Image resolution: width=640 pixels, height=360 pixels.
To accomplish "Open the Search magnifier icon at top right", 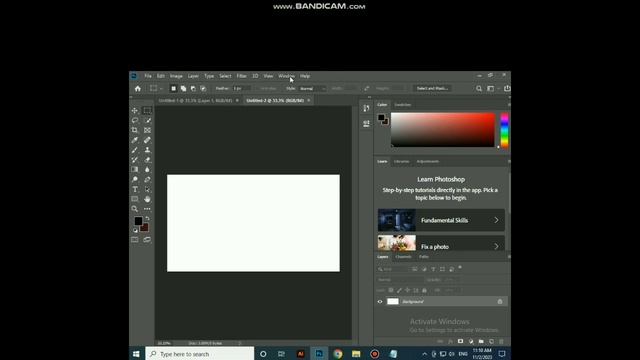I will click(479, 89).
